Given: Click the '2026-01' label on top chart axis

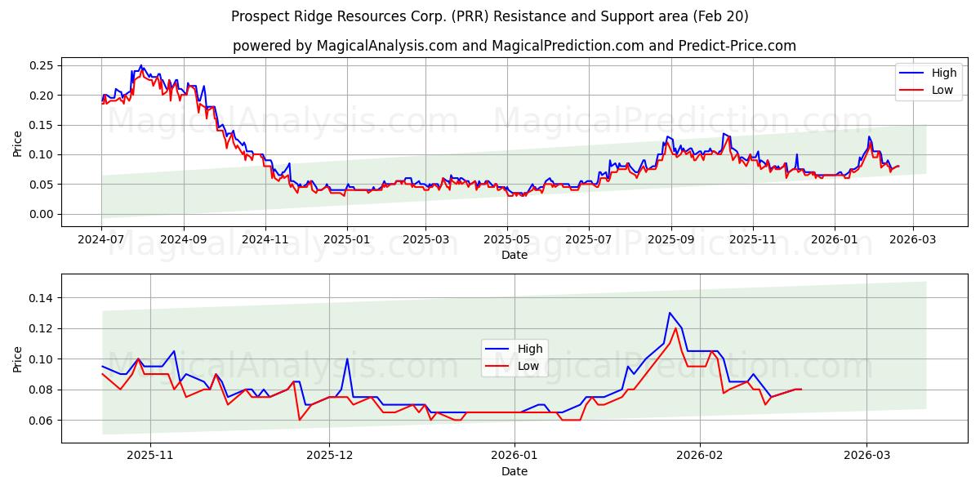Looking at the screenshot, I should coord(835,241).
